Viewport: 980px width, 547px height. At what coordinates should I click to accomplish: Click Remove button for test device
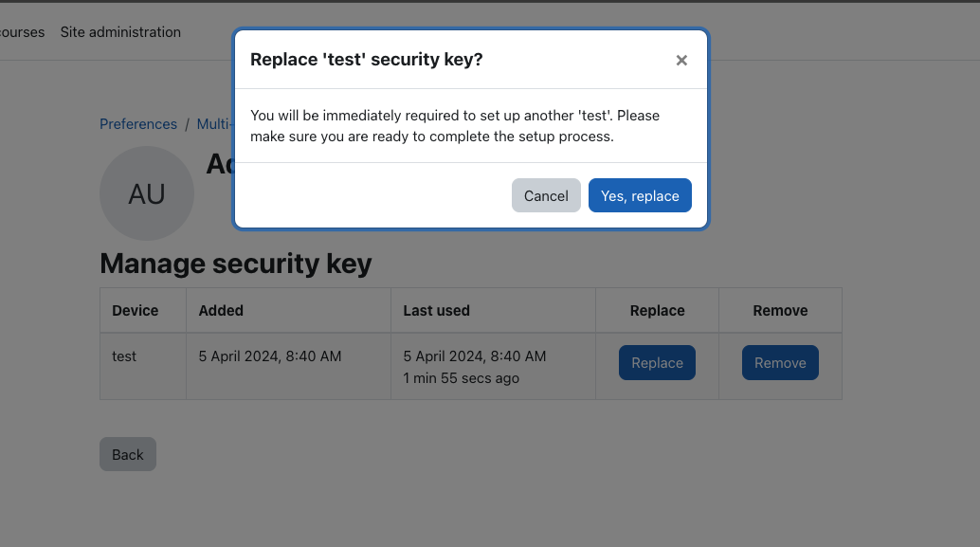[780, 362]
